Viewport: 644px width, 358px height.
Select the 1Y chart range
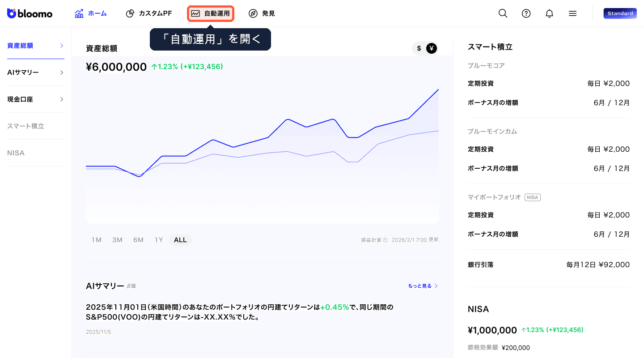(159, 240)
